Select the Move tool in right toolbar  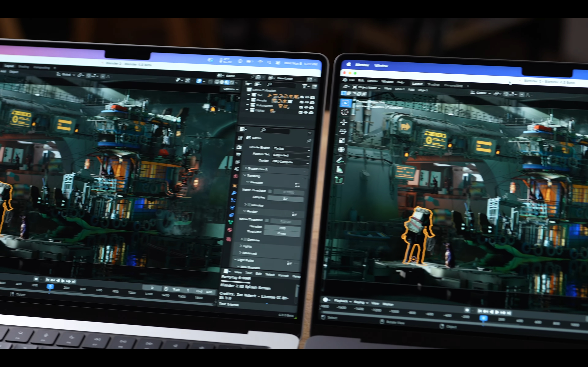tap(344, 122)
